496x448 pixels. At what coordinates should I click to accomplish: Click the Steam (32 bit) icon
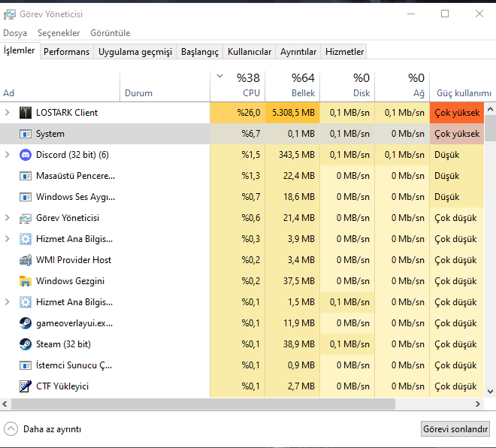(x=26, y=344)
